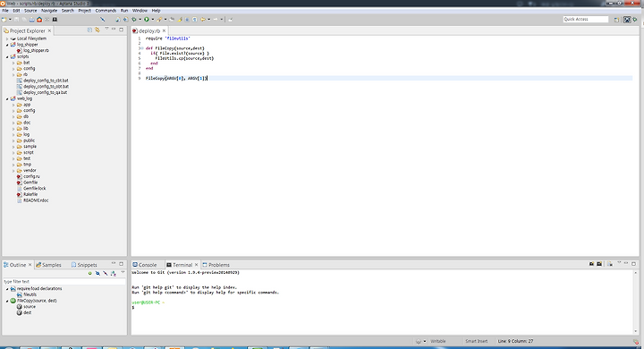Screen dimensions: 644x349
Task: Maximize the Project Explorer panel
Action: (x=121, y=30)
